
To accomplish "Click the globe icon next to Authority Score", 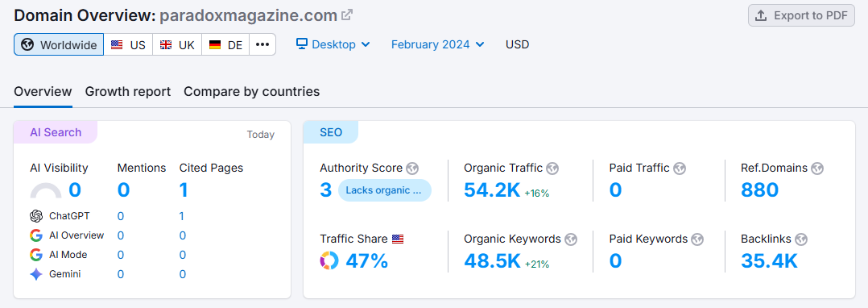I will coord(412,168).
